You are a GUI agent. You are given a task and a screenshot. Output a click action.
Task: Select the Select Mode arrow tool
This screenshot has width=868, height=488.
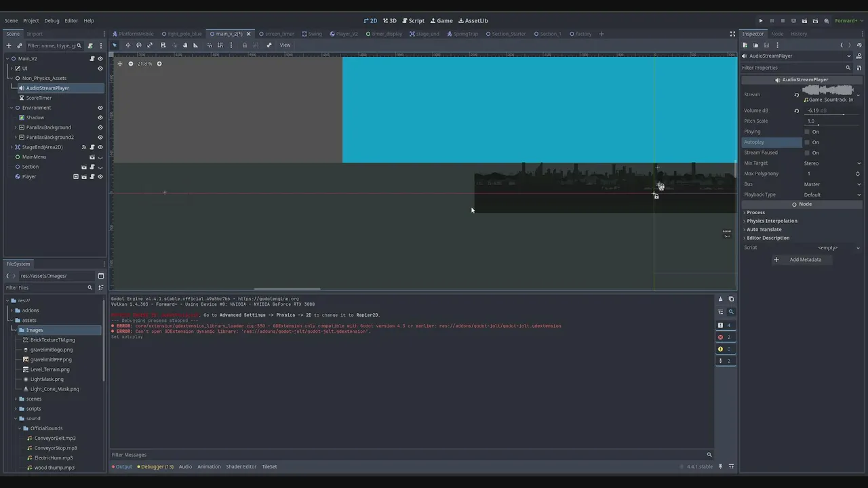pyautogui.click(x=114, y=45)
